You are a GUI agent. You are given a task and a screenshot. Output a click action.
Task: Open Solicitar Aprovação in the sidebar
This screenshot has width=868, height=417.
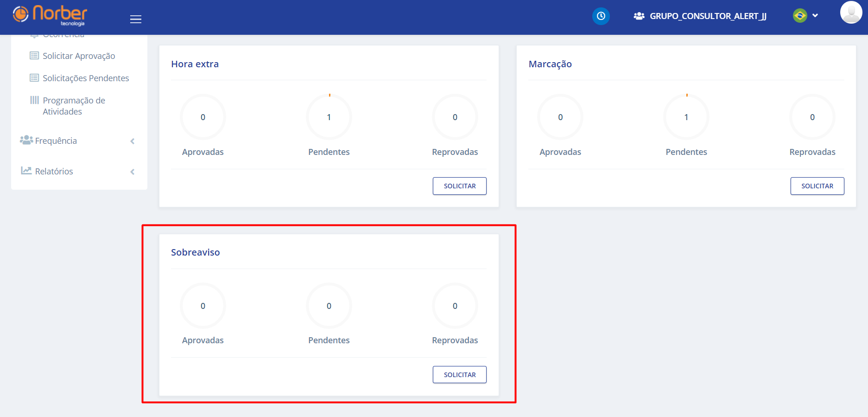79,56
